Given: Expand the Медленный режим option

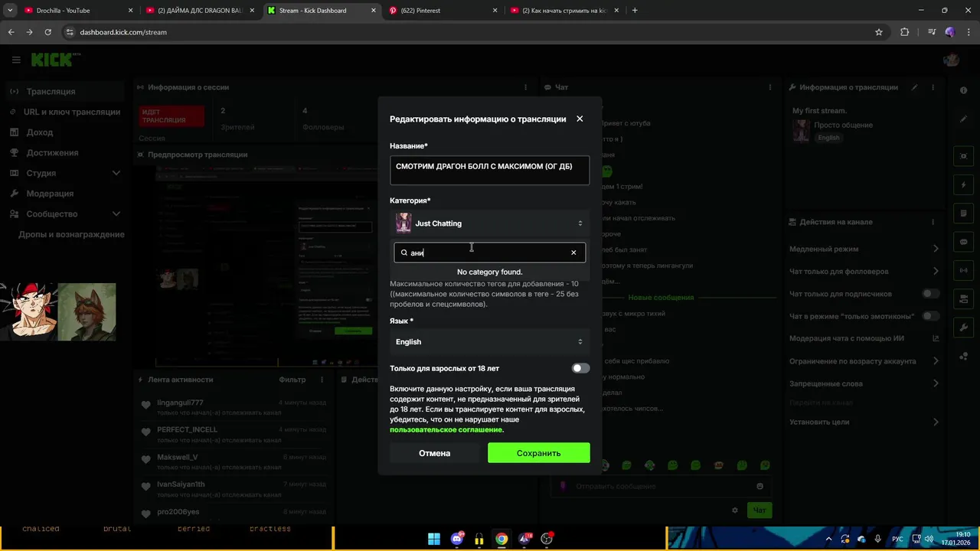Looking at the screenshot, I should pyautogui.click(x=864, y=249).
